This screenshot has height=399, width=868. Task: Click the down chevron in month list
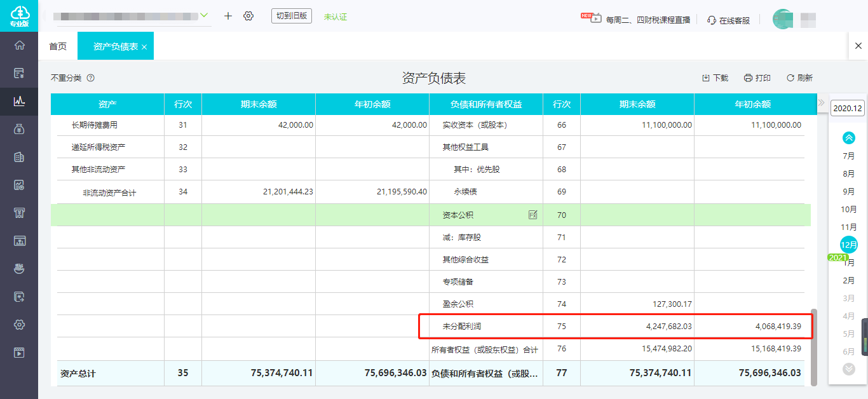[849, 369]
